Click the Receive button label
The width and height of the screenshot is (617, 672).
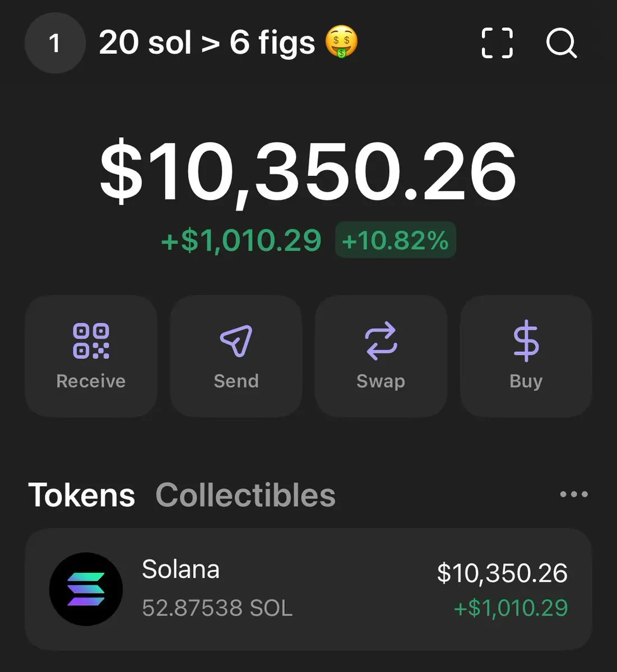click(91, 381)
